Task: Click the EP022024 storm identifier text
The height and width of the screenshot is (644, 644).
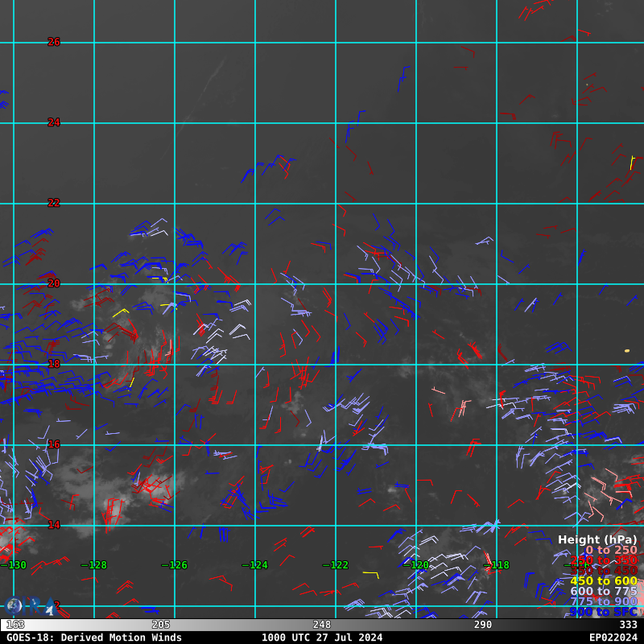Action: (x=614, y=638)
